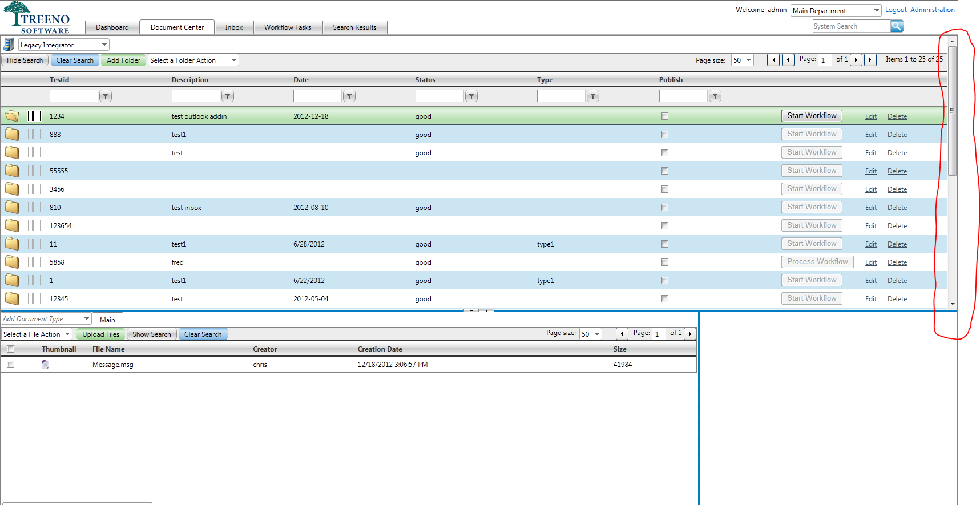
Task: Go to first page of folder grid
Action: pyautogui.click(x=773, y=60)
